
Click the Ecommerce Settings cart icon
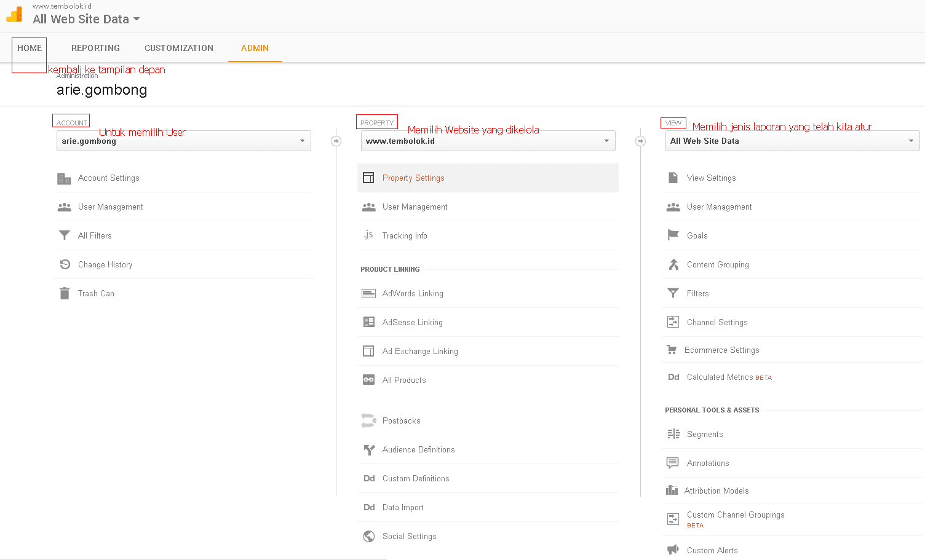click(672, 350)
